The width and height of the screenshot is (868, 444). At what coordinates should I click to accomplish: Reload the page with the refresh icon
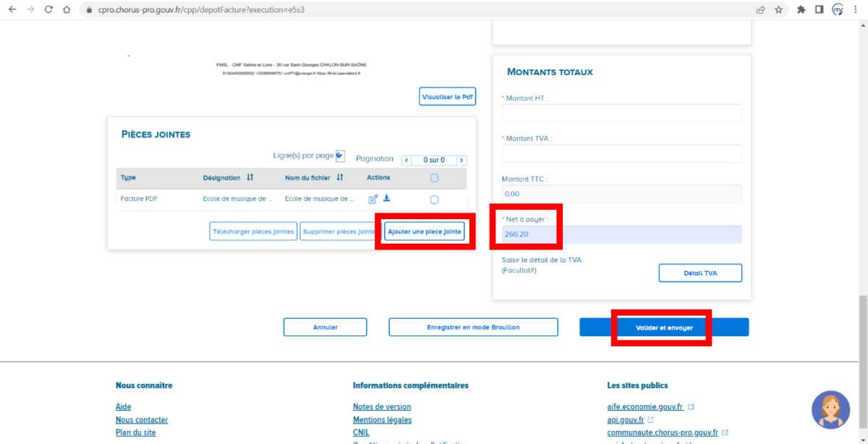coord(47,10)
